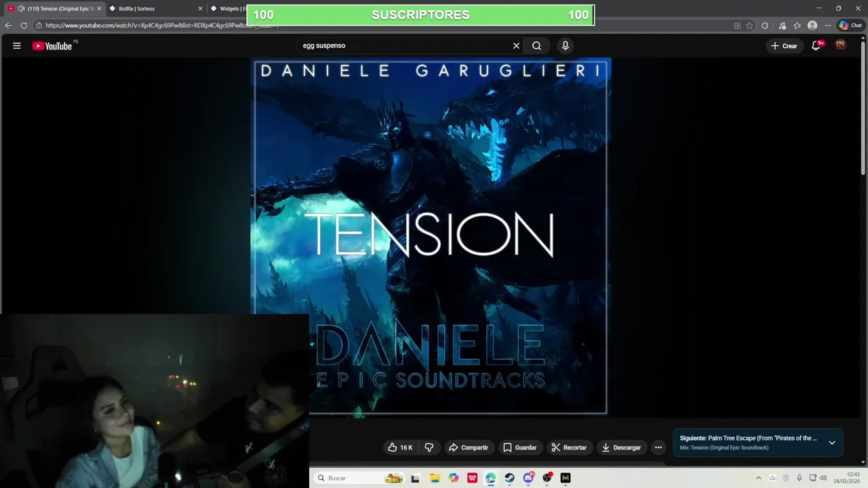Show hidden system tray icons chevron
868x488 pixels.
click(x=758, y=478)
